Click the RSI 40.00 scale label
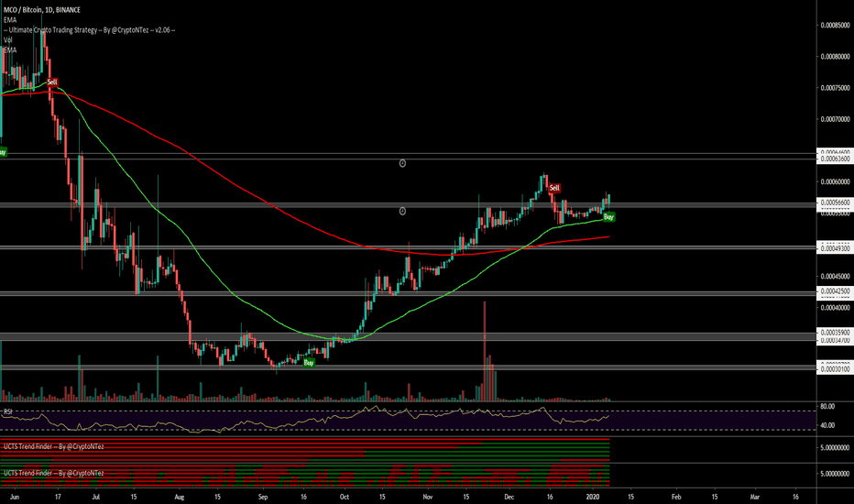 tap(827, 425)
